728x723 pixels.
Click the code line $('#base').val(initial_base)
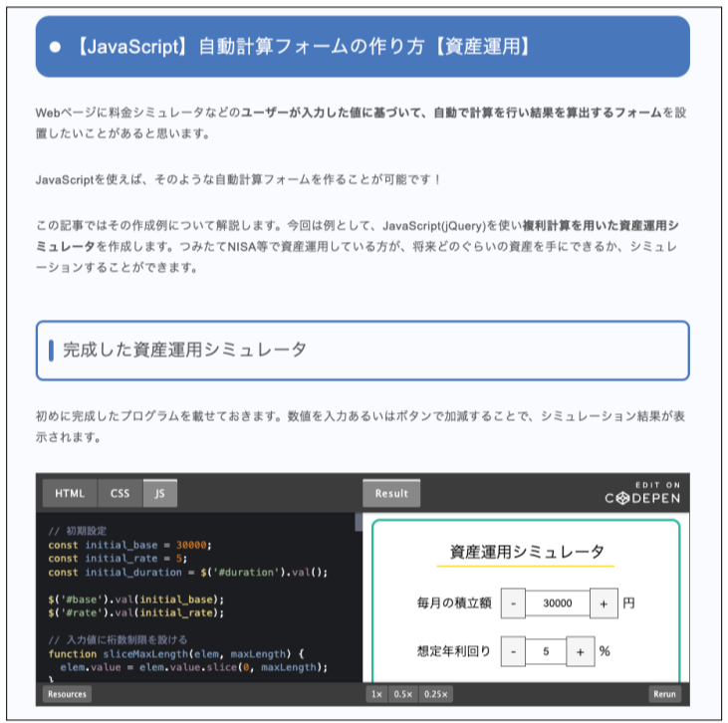coord(136,600)
